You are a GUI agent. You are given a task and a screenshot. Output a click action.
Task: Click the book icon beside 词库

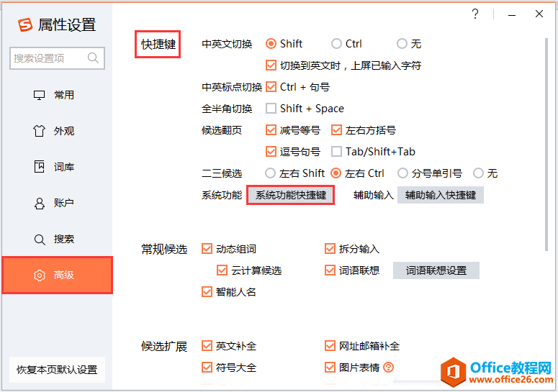click(39, 167)
